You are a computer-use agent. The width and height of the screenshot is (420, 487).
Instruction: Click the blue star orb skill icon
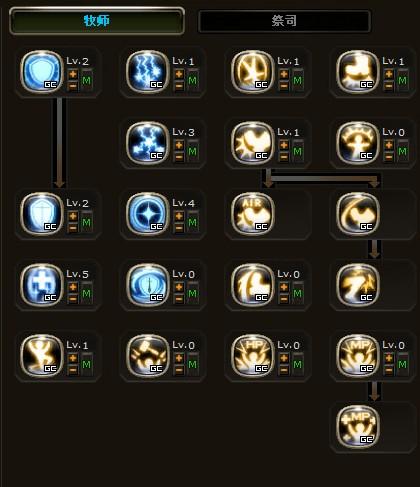pyautogui.click(x=147, y=214)
